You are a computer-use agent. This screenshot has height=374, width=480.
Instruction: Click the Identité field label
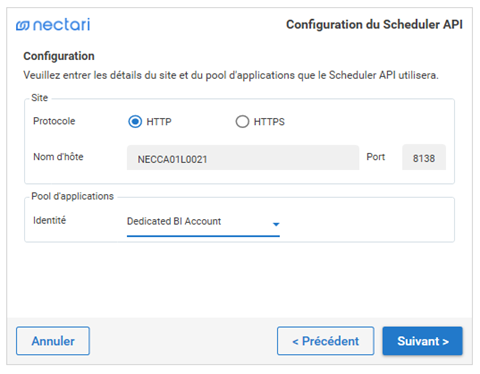point(49,220)
